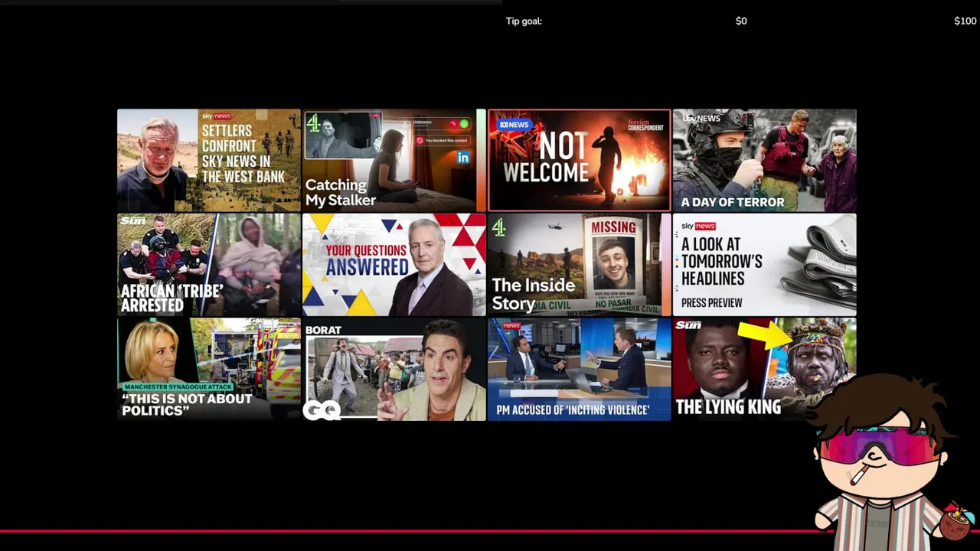The height and width of the screenshot is (551, 980).
Task: Select the 'Not Welcome' ABC News thumbnail
Action: tap(579, 160)
